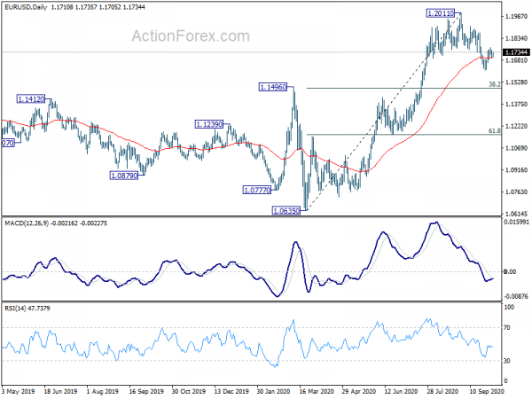Click the 3 May 2019 date marker
The height and width of the screenshot is (399, 532).
18,391
